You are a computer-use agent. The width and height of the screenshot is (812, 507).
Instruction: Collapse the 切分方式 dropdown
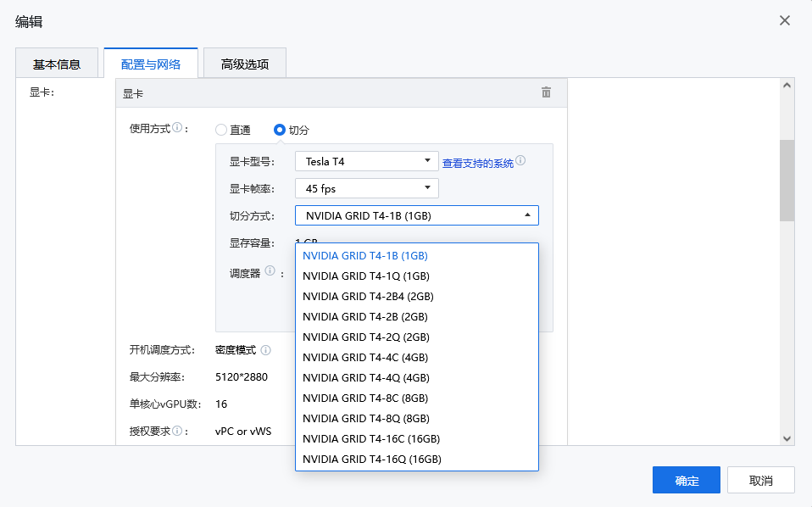tap(417, 215)
